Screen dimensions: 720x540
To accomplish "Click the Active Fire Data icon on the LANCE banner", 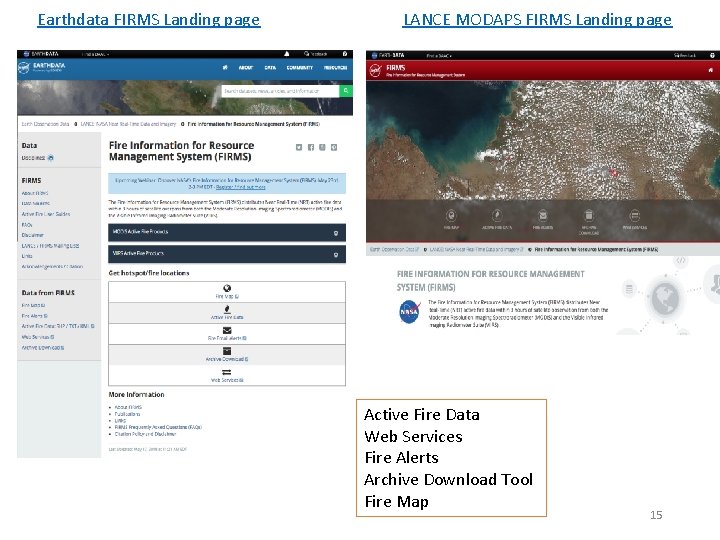I will (497, 215).
